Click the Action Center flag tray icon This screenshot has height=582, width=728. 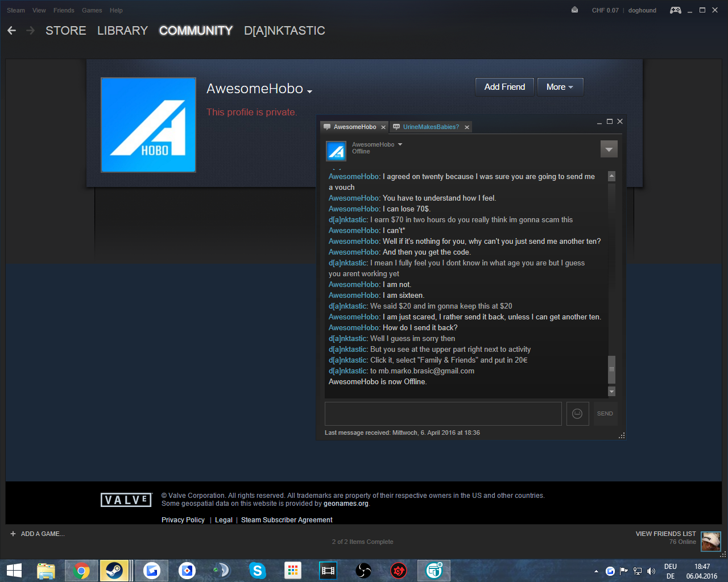624,571
